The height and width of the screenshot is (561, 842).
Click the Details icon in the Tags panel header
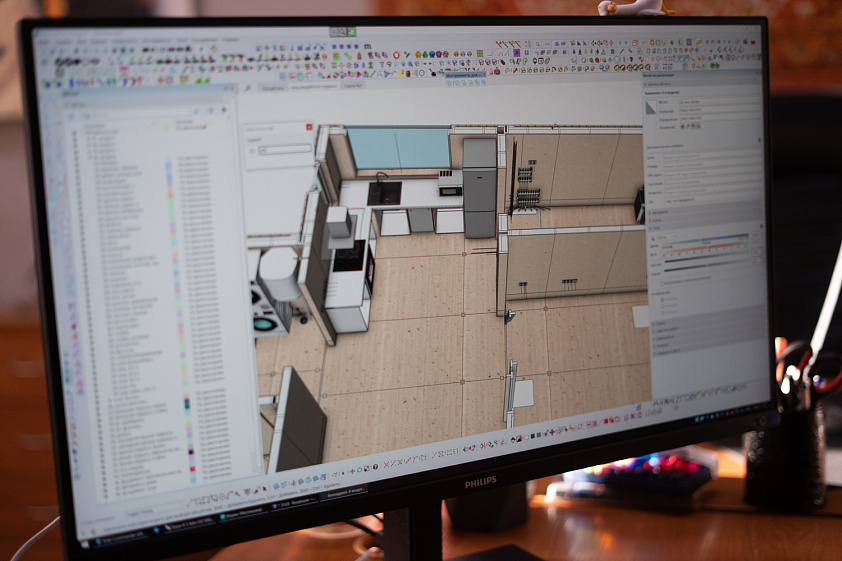[x=224, y=111]
